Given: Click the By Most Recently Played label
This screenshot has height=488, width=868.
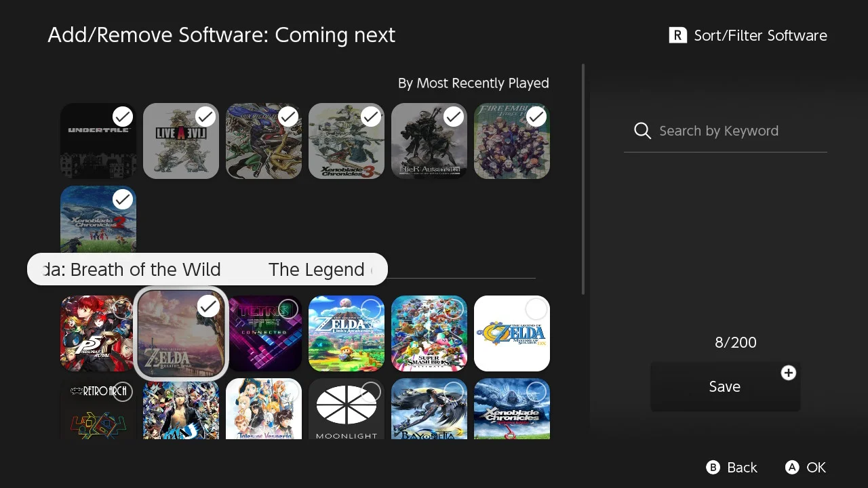Looking at the screenshot, I should (x=473, y=83).
